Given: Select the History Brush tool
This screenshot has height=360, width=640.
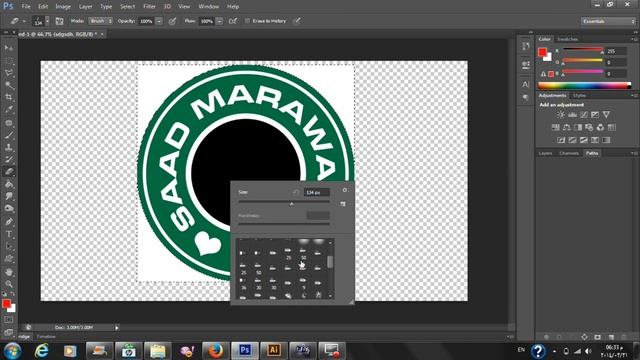Looking at the screenshot, I should click(x=9, y=160).
